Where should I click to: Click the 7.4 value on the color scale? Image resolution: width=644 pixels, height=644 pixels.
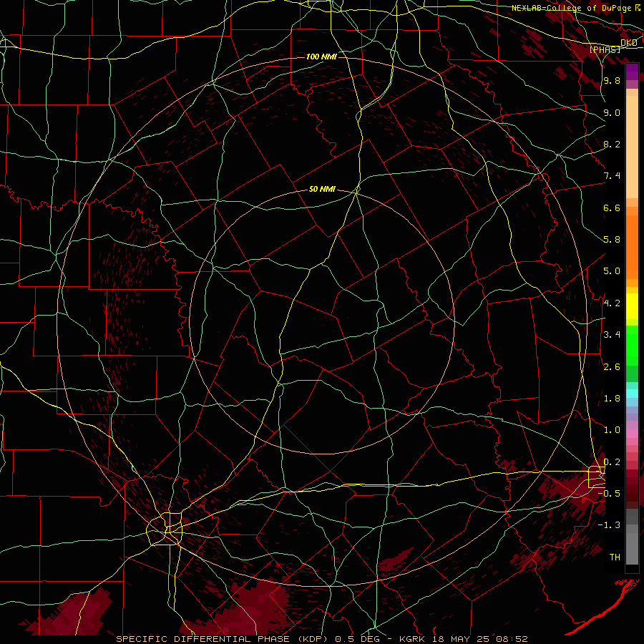(612, 176)
